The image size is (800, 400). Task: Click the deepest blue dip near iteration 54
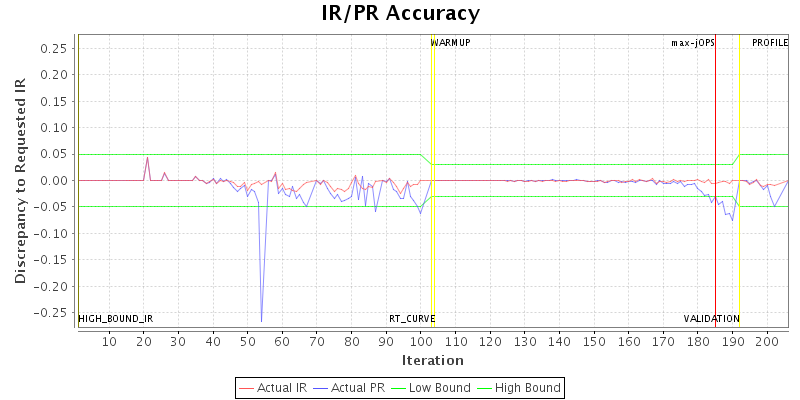point(261,321)
